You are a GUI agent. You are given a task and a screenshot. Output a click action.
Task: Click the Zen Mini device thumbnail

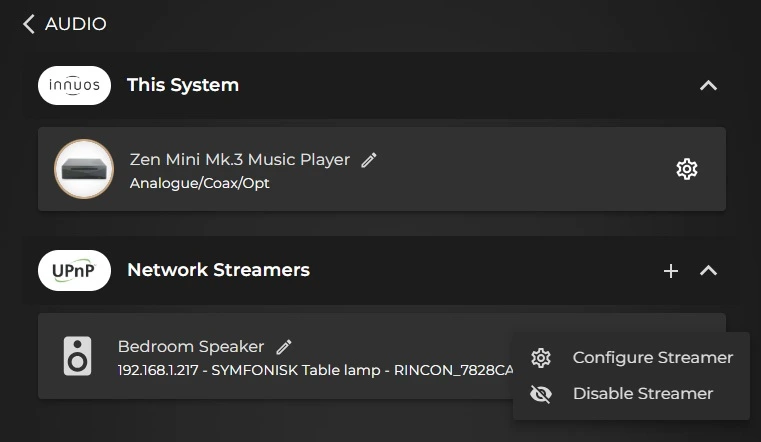(84, 169)
